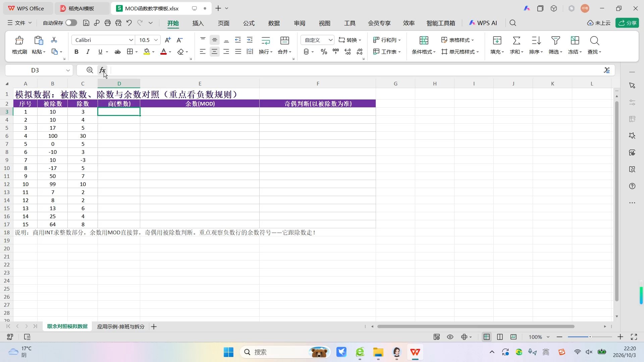
Task: Toggle eye protection mode icon in status bar
Action: pyautogui.click(x=450, y=337)
